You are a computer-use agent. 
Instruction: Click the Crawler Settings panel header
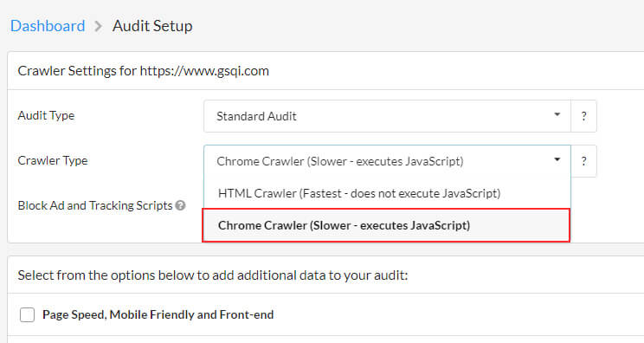pyautogui.click(x=325, y=71)
